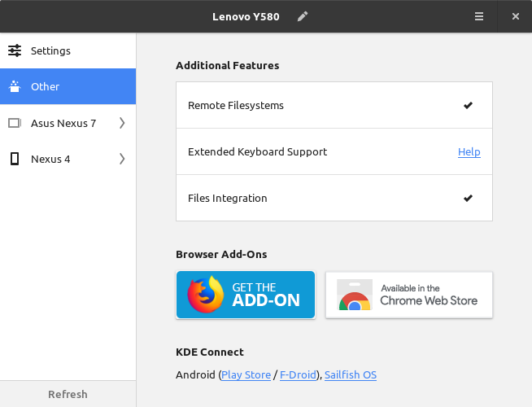The width and height of the screenshot is (532, 407).
Task: Open the Play Store link
Action: (246, 374)
